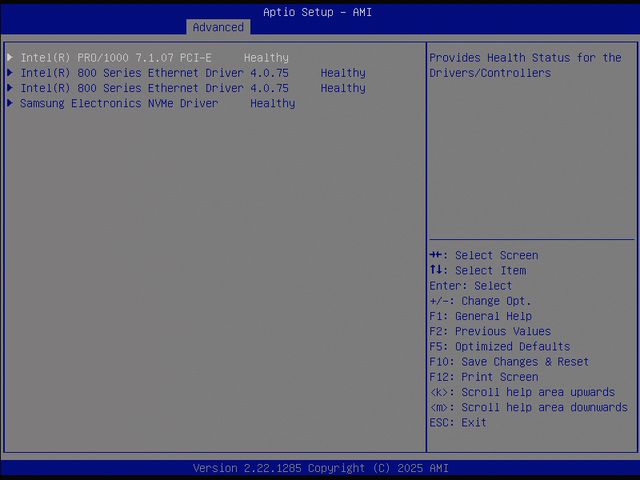Click the 'Version 2.22.1285 Copyright (C) 2025 AMI' footer

320,468
